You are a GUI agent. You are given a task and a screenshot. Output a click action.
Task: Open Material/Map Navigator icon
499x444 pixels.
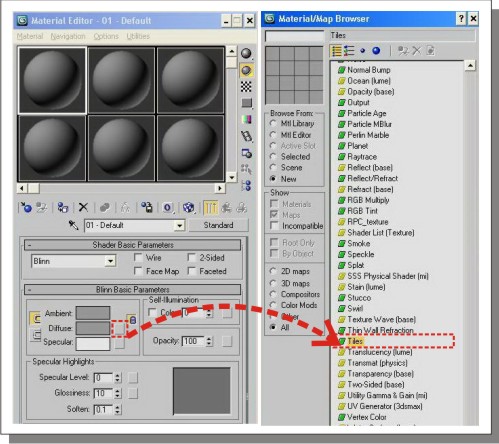[246, 185]
